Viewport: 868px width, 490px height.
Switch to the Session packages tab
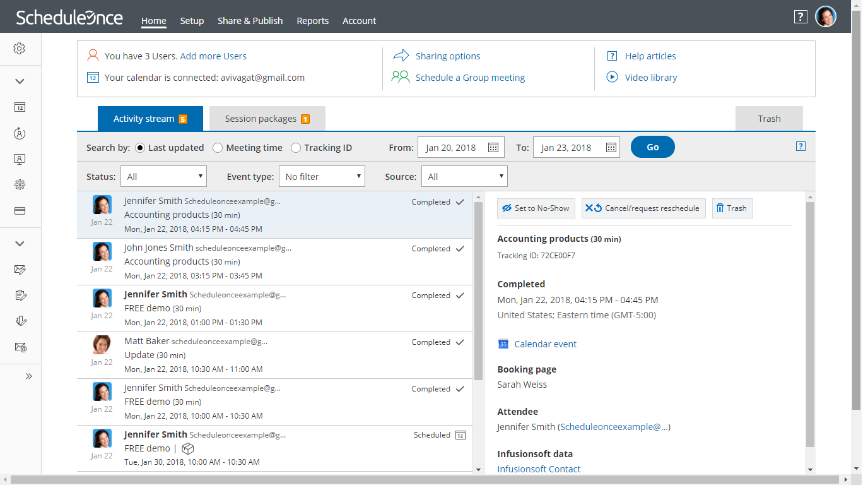[x=267, y=119]
